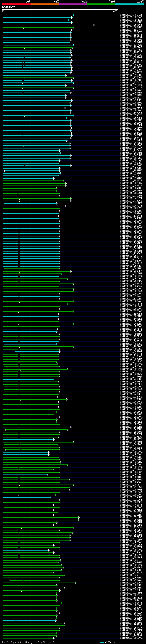Select hit label UniRef100_A9NSI2
The width and height of the screenshot is (146, 644).
131,115
